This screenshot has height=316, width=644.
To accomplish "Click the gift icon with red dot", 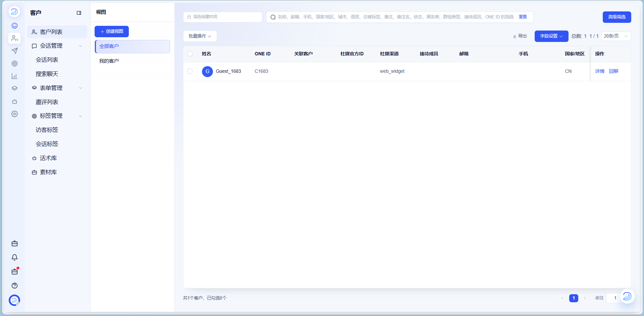I will tap(15, 271).
